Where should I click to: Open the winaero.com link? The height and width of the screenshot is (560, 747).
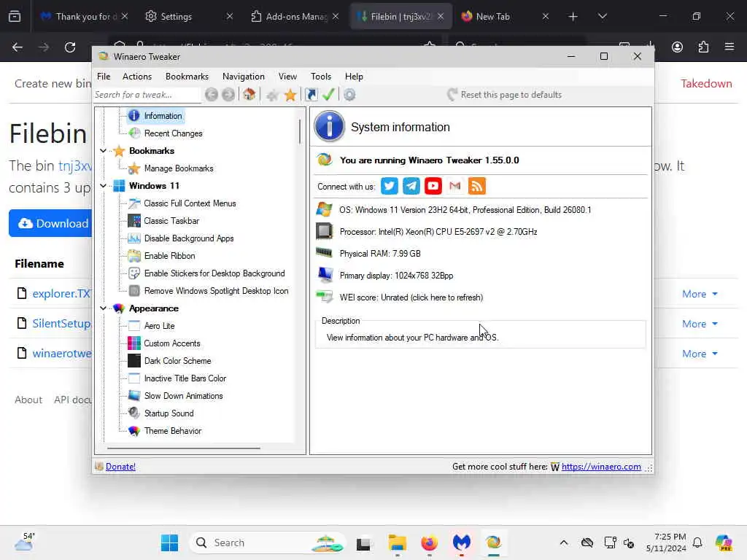tap(601, 467)
